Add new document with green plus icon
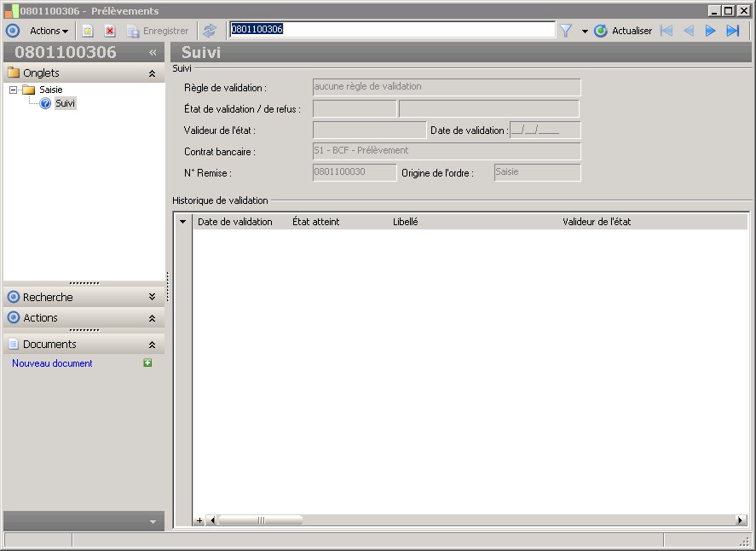Viewport: 756px width, 551px height. coord(147,362)
